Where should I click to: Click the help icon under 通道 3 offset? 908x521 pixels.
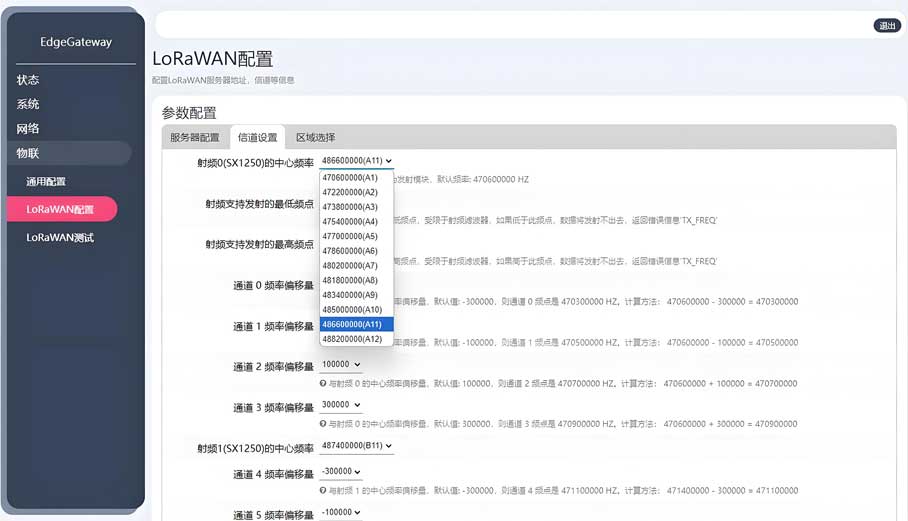click(x=323, y=423)
